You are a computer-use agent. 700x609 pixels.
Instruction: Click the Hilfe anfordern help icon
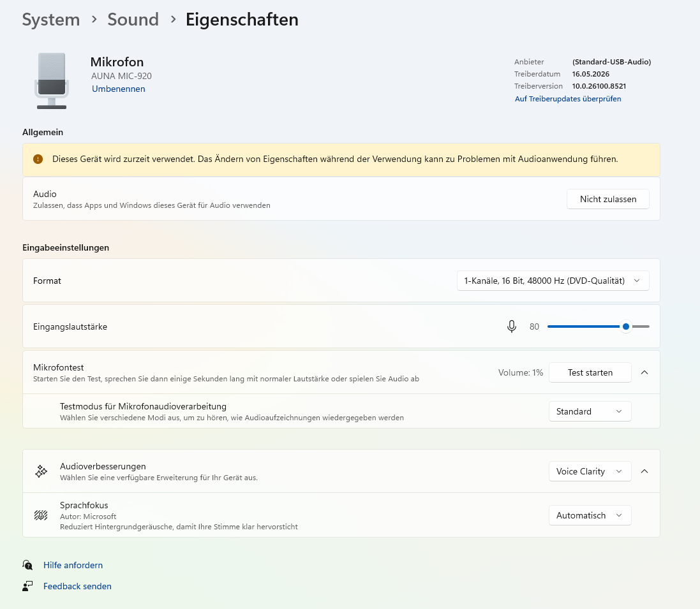pyautogui.click(x=27, y=565)
